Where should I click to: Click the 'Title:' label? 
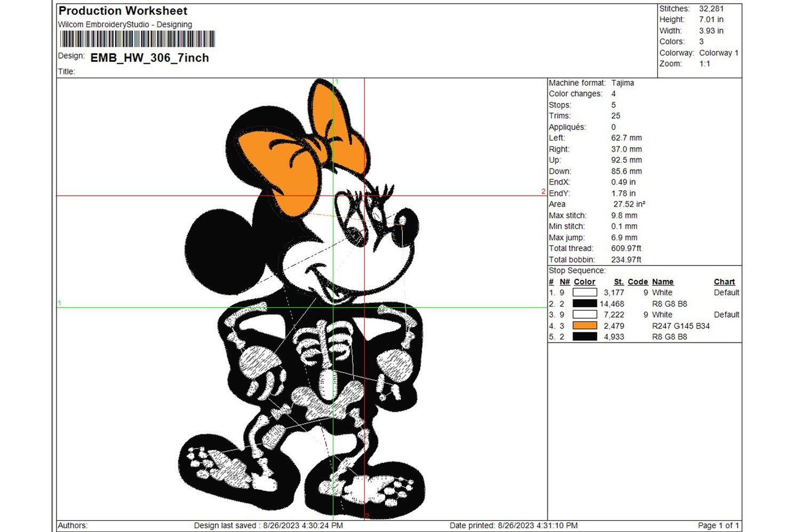pyautogui.click(x=66, y=71)
